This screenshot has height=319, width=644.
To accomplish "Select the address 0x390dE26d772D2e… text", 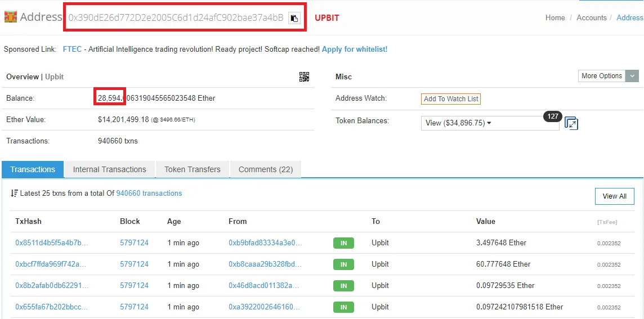I will 176,17.
